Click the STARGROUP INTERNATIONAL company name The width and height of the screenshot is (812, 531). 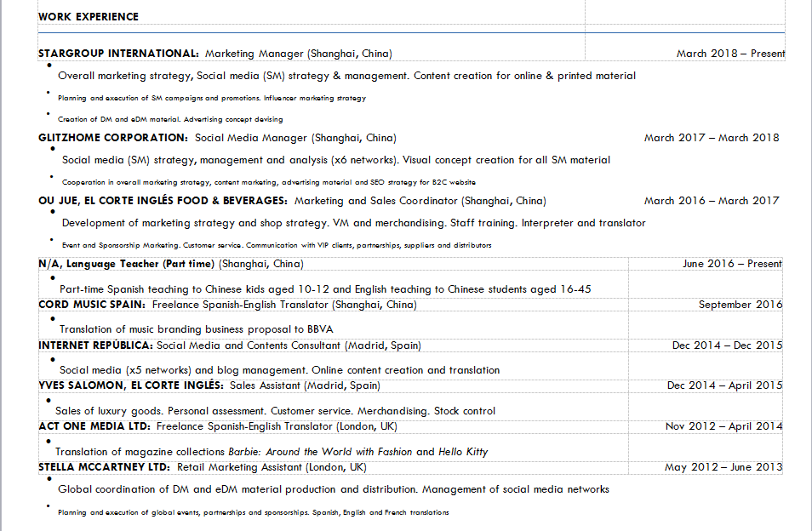[118, 54]
